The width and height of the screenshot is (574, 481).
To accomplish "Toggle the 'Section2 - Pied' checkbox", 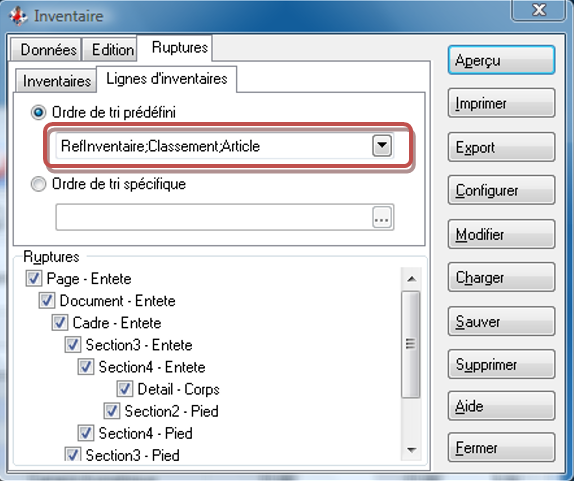I will pyautogui.click(x=112, y=411).
